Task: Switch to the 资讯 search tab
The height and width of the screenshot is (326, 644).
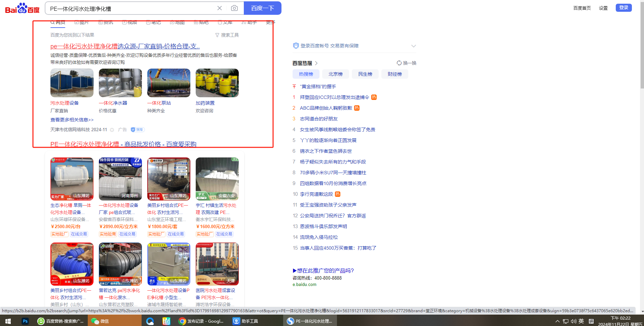Action: tap(106, 23)
